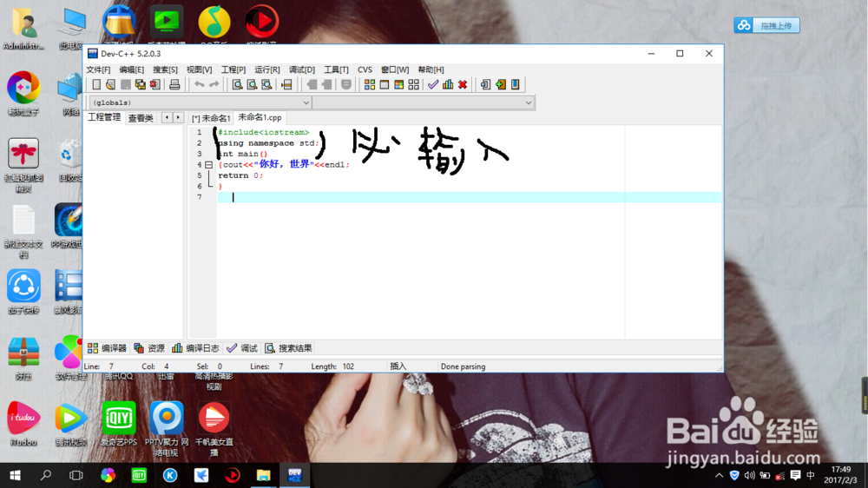
Task: Open the 运行[R] menu
Action: click(x=266, y=69)
